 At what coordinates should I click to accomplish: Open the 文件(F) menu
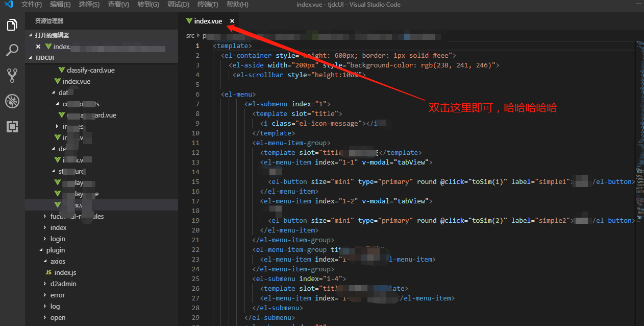32,5
